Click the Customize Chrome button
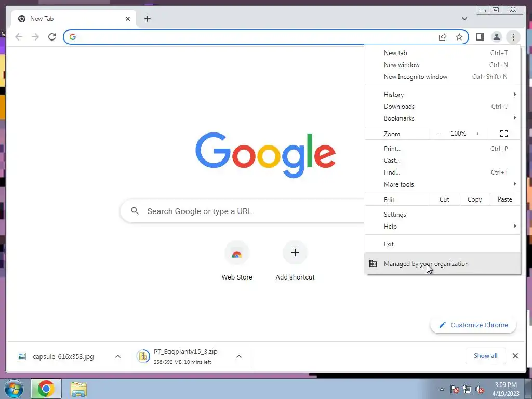Viewport: 532px width, 399px height. point(473,325)
